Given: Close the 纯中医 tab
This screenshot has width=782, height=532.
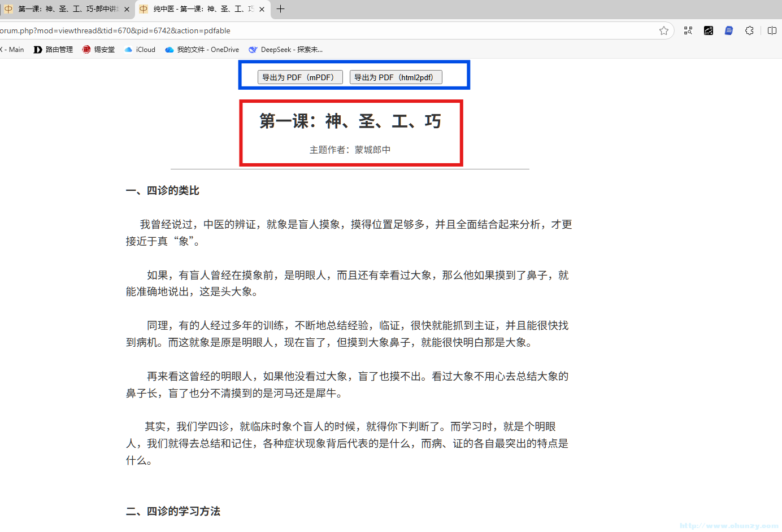Looking at the screenshot, I should tap(262, 9).
